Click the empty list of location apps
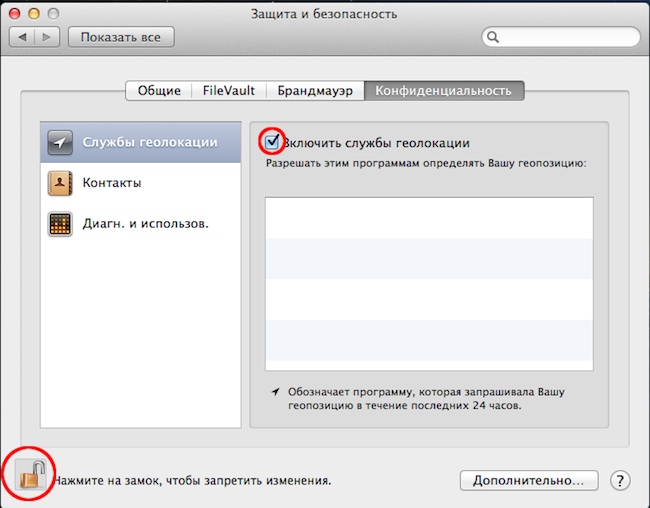650x508 pixels. [x=428, y=284]
